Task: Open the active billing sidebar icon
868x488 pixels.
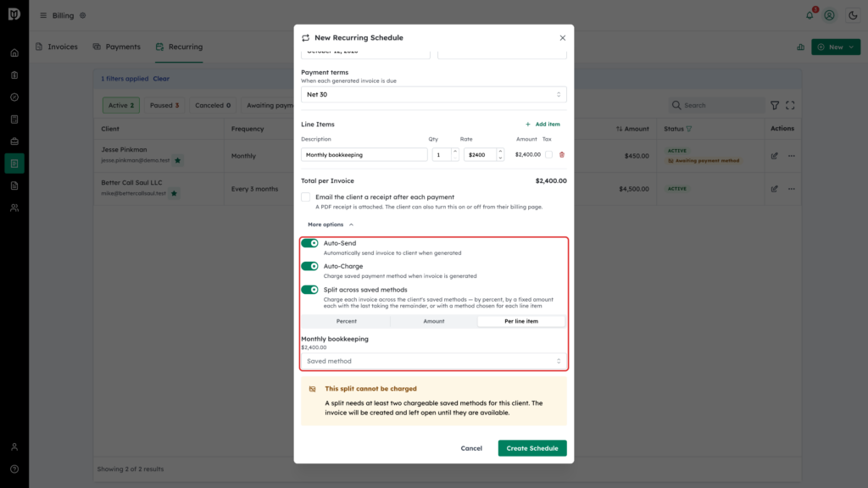Action: point(14,164)
